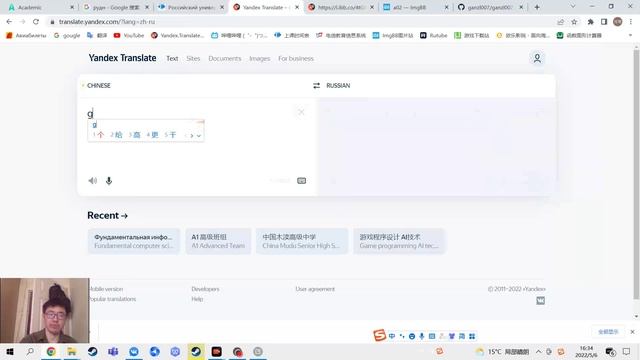Open the For business section

tap(296, 59)
